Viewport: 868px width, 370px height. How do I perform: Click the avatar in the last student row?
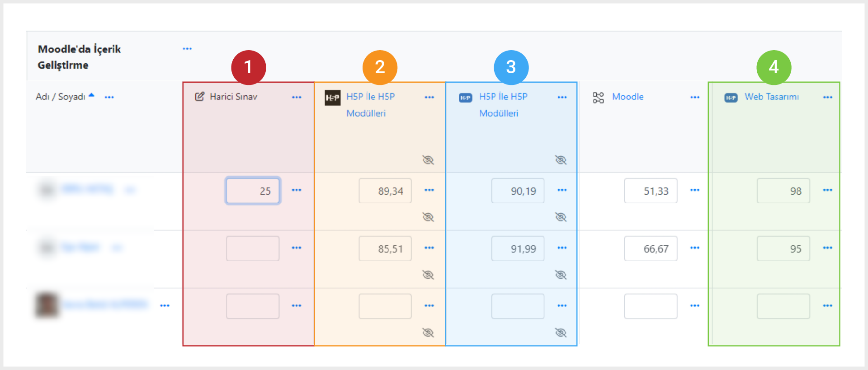pos(47,305)
